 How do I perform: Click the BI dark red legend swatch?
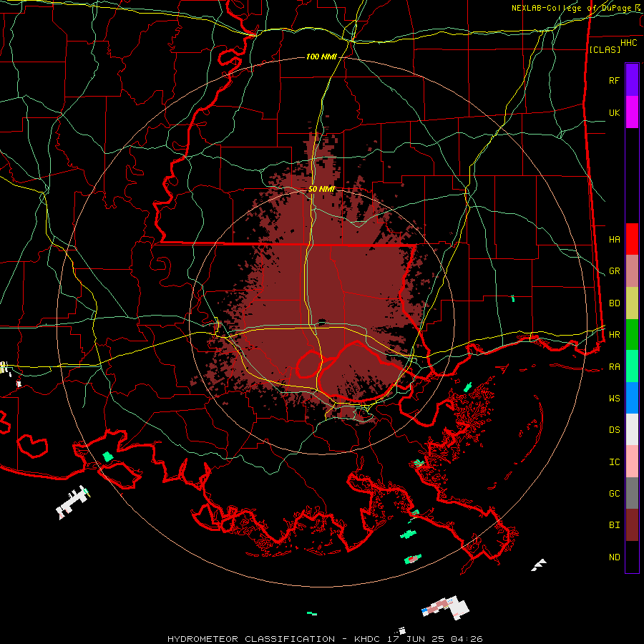(632, 525)
